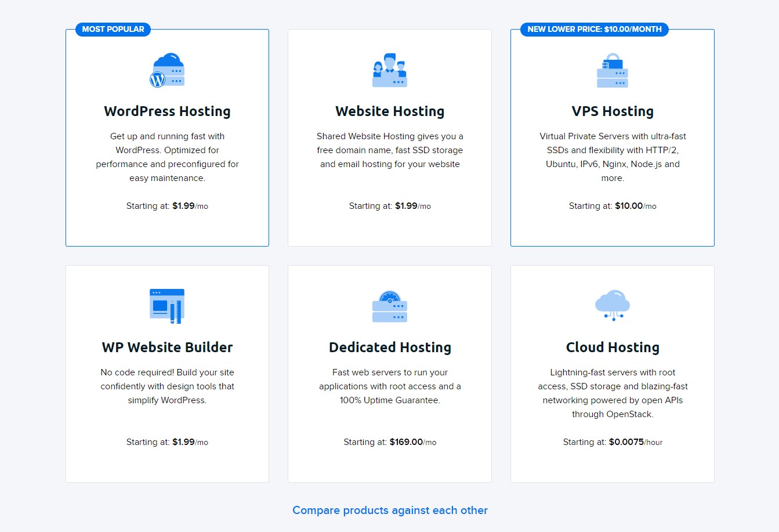Image resolution: width=779 pixels, height=532 pixels.
Task: Click the VPS Hosting locked server icon
Action: point(613,70)
